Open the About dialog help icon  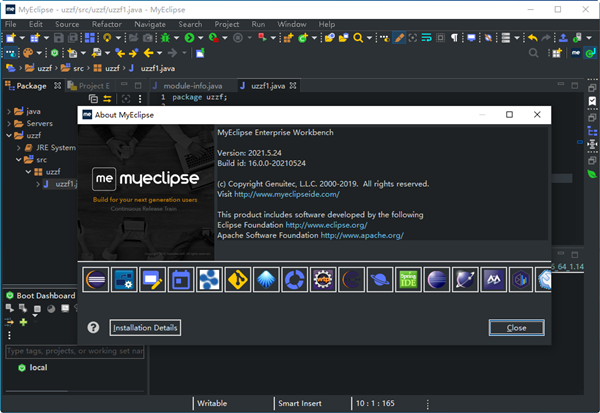pyautogui.click(x=93, y=327)
